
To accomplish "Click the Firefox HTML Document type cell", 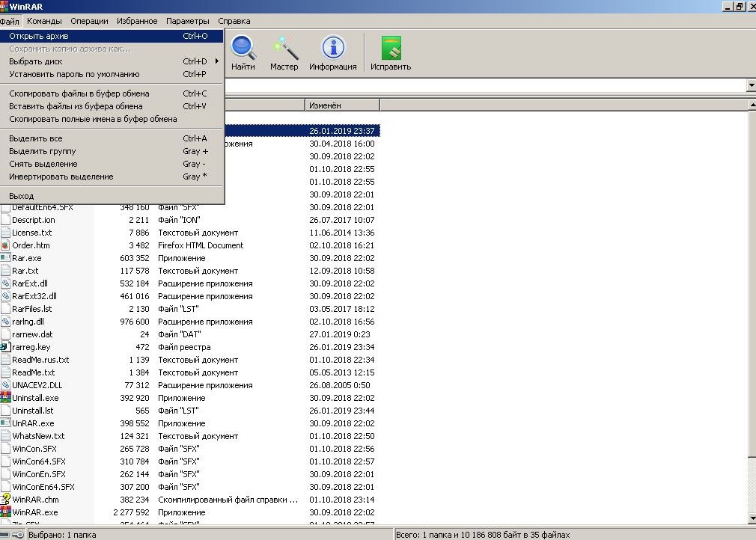I will pos(201,245).
